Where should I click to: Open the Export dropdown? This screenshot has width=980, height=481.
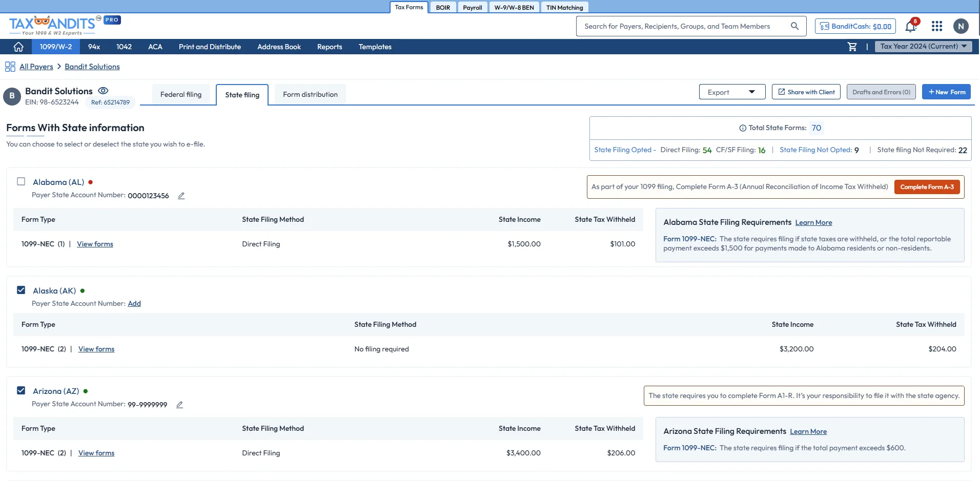click(x=732, y=92)
